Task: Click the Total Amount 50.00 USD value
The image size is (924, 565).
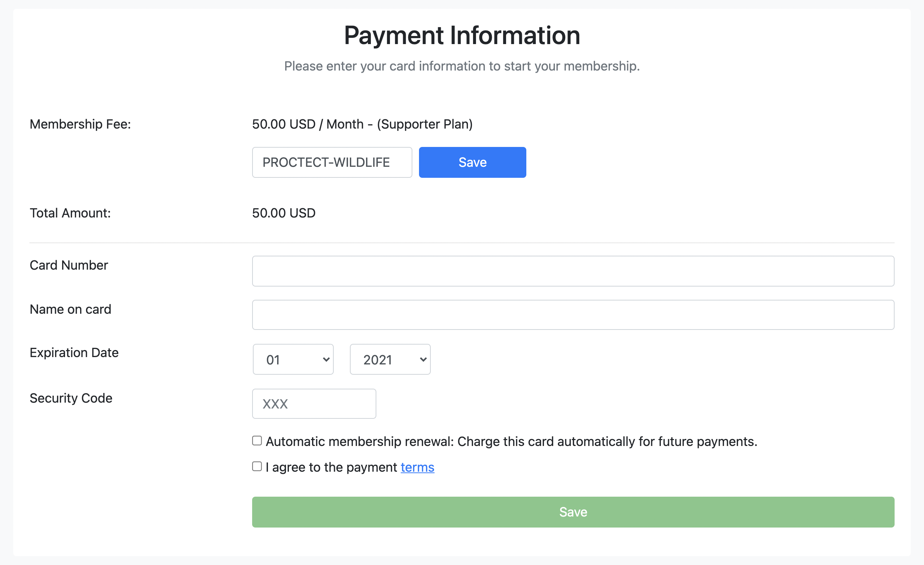Action: click(284, 213)
